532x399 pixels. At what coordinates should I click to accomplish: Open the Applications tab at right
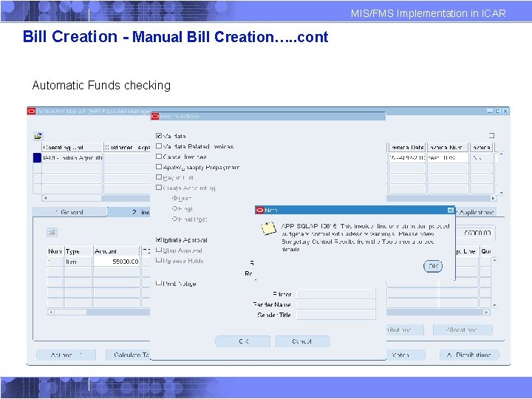(x=476, y=212)
